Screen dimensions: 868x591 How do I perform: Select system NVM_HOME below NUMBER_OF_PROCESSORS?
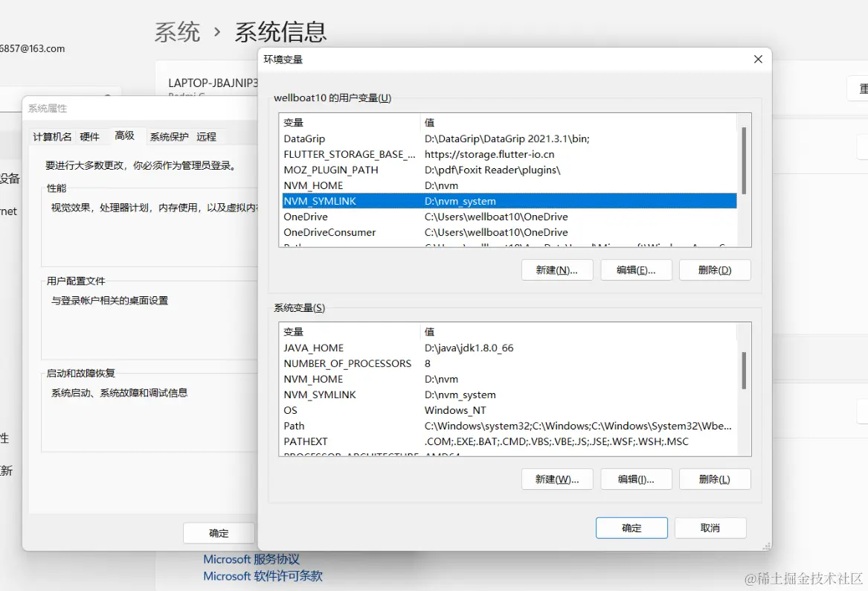tap(508, 379)
